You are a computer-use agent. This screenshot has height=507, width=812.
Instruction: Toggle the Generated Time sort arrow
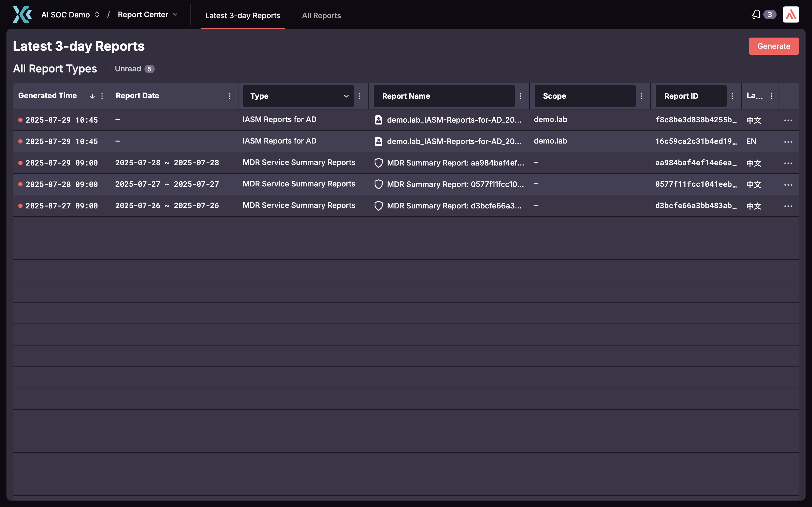(92, 96)
